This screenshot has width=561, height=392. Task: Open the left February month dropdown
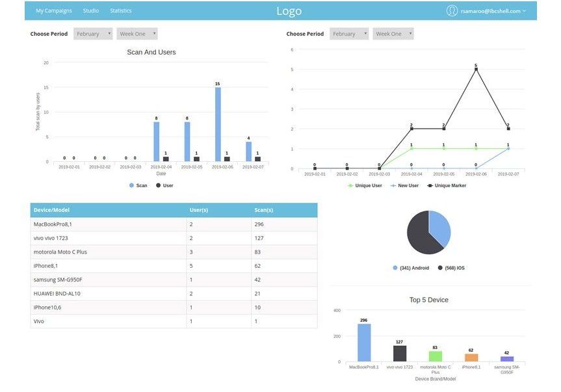click(x=93, y=34)
